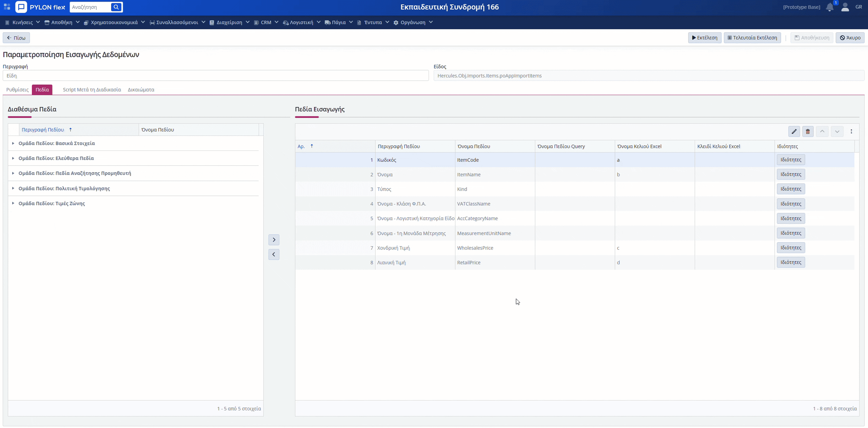This screenshot has height=428, width=868.
Task: Click the Αποθήκευση button
Action: [812, 38]
